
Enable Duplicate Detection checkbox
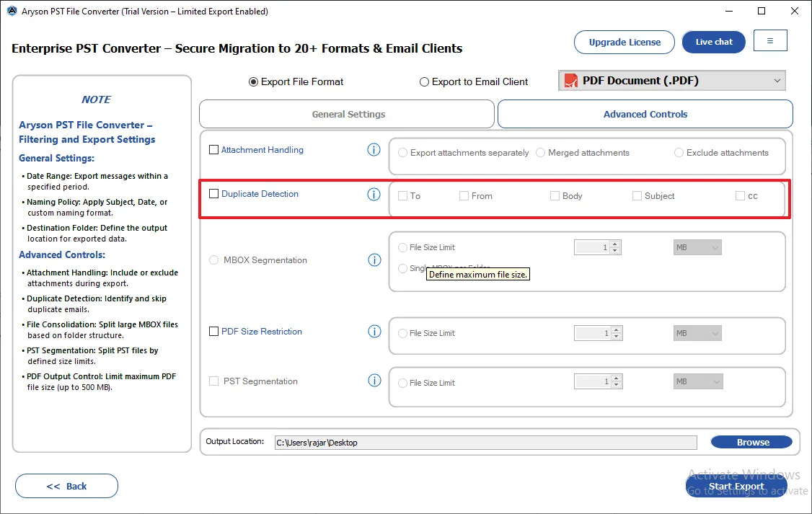[214, 194]
